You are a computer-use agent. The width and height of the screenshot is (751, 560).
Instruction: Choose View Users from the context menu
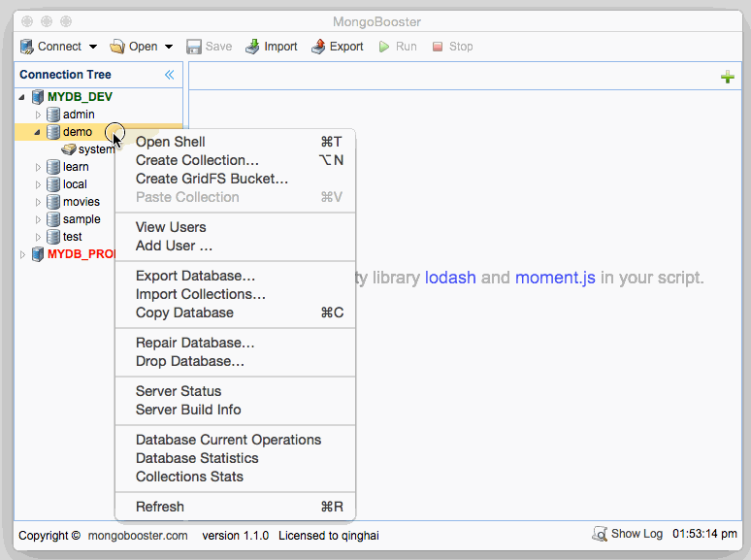235,227
